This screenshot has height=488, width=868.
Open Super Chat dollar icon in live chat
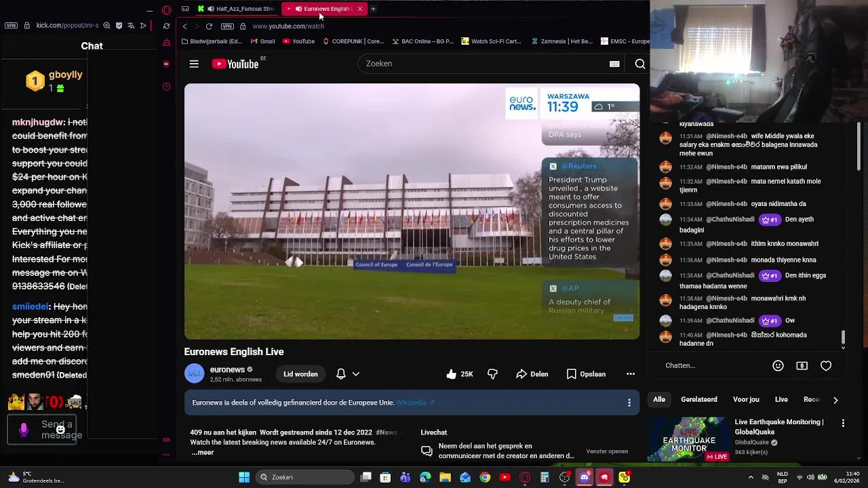[802, 365]
